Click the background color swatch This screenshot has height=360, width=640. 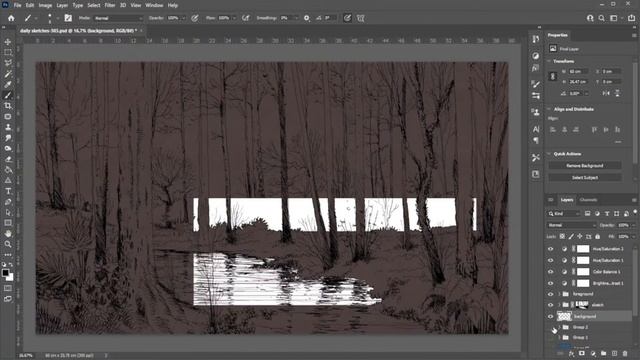coord(11,278)
